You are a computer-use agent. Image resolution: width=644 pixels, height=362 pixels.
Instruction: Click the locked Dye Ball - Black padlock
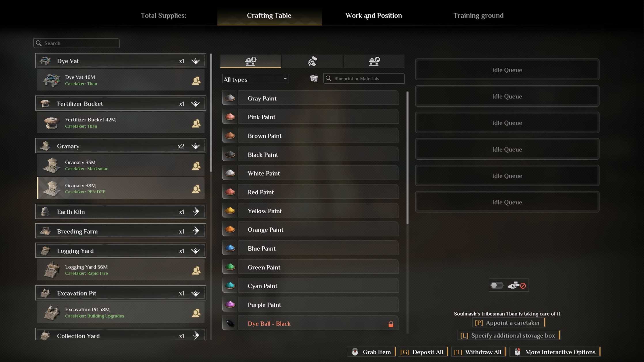tap(391, 324)
